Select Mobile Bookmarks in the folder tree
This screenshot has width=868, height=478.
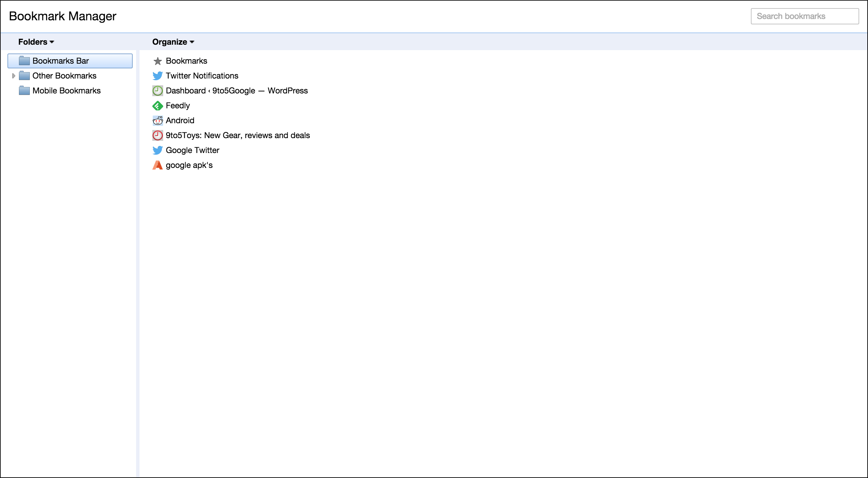click(x=66, y=91)
